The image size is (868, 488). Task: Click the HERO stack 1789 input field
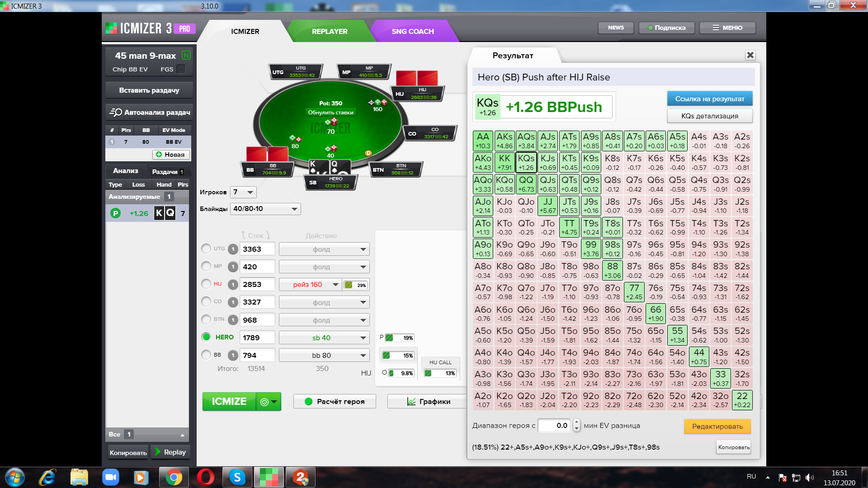pyautogui.click(x=257, y=338)
